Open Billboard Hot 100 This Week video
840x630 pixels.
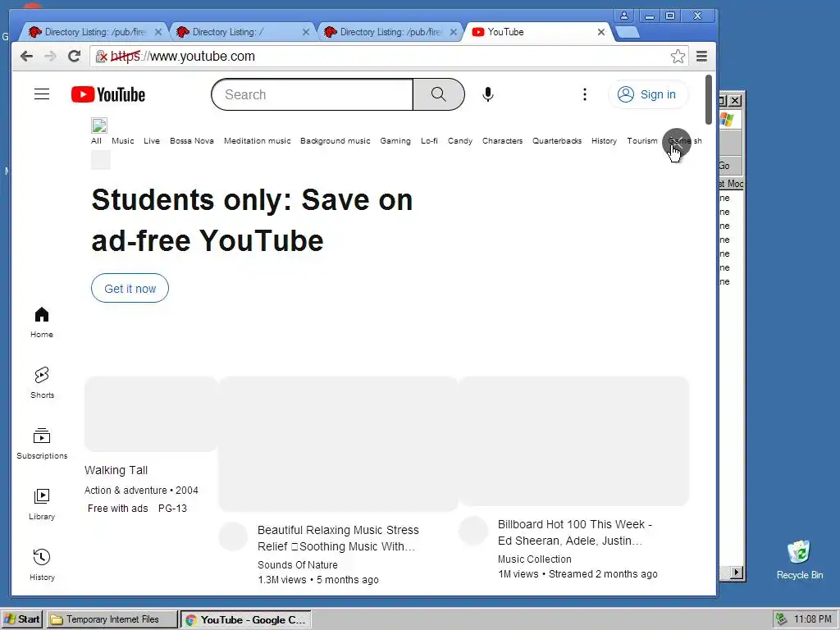[x=575, y=532]
